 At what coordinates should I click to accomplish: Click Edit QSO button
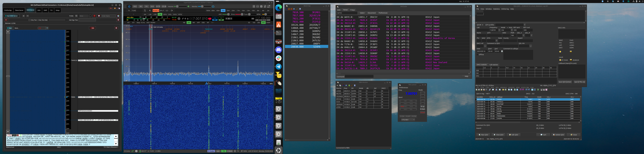coord(513,135)
